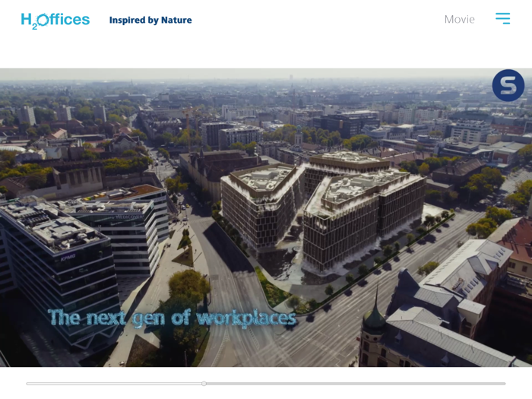
Task: Click the round blue S badge
Action: pyautogui.click(x=508, y=85)
